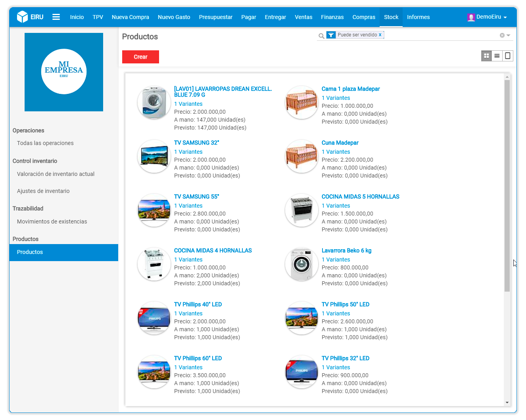Select Nuevo Gasto in top bar
This screenshot has height=420, width=526.
[x=174, y=17]
